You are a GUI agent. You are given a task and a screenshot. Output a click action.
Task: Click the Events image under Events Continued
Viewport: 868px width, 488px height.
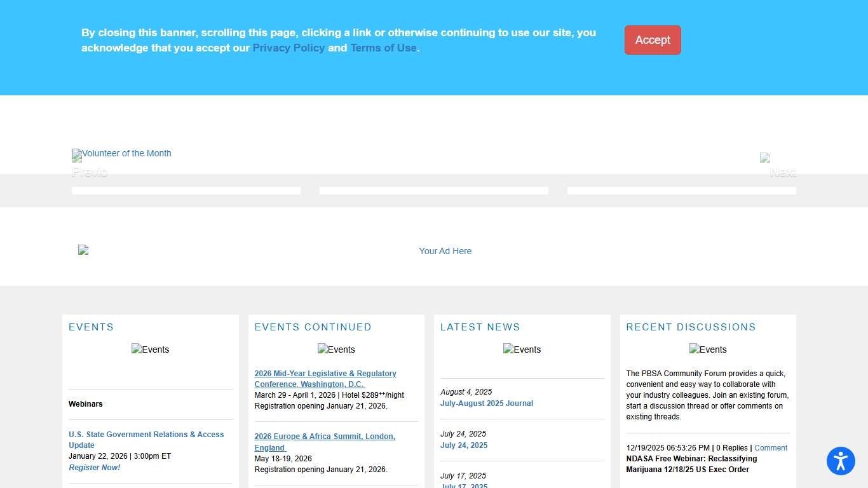336,349
